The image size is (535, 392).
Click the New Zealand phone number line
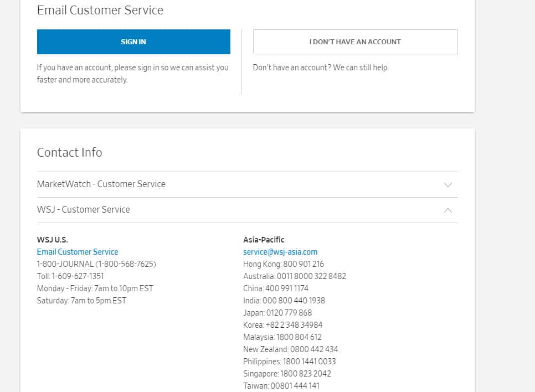(290, 349)
